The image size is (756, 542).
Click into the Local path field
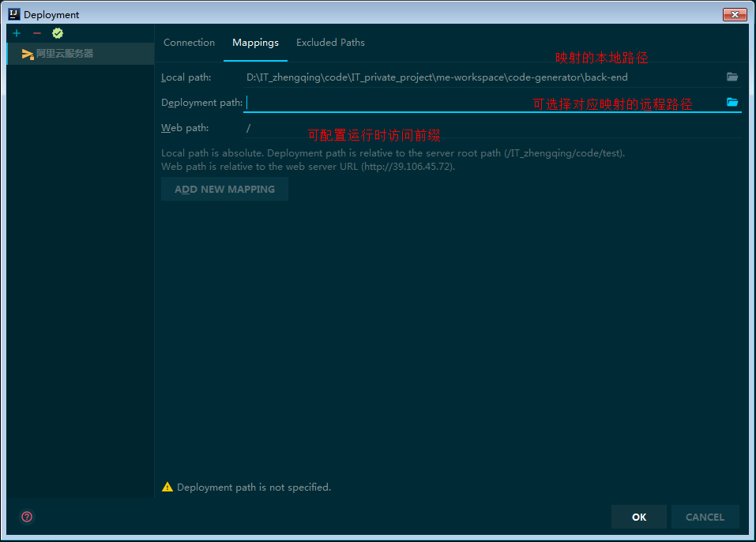coord(483,77)
